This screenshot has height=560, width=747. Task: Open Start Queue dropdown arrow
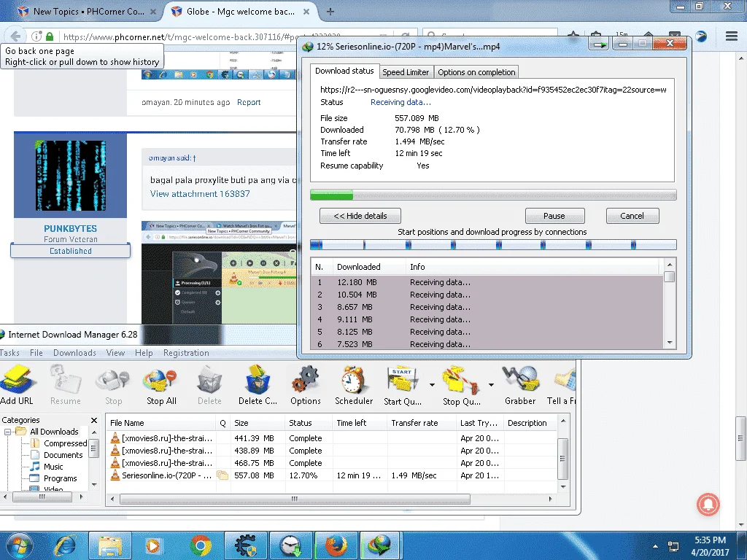click(x=432, y=385)
